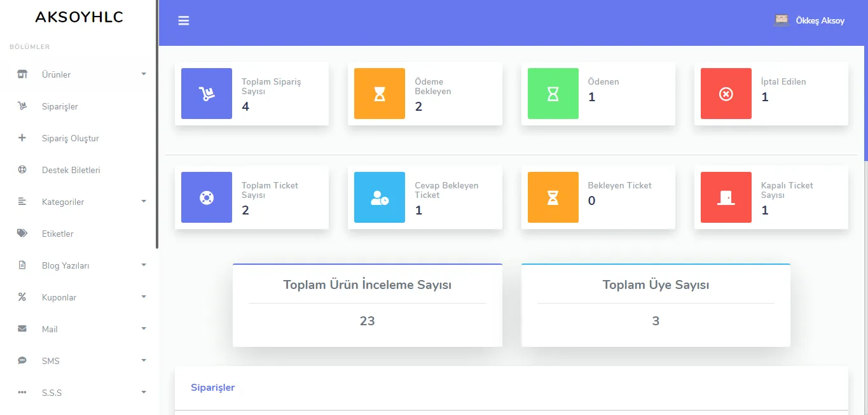The width and height of the screenshot is (868, 415).
Task: Click the green Ödenen hourglass tile
Action: (x=553, y=94)
